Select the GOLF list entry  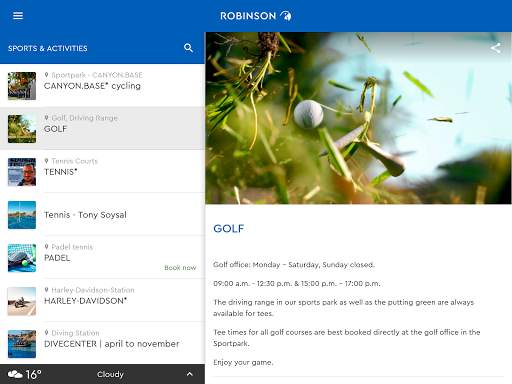tap(102, 128)
